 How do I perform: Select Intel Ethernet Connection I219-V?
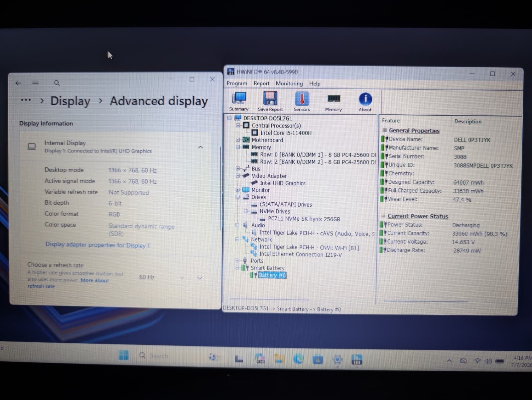(x=300, y=254)
